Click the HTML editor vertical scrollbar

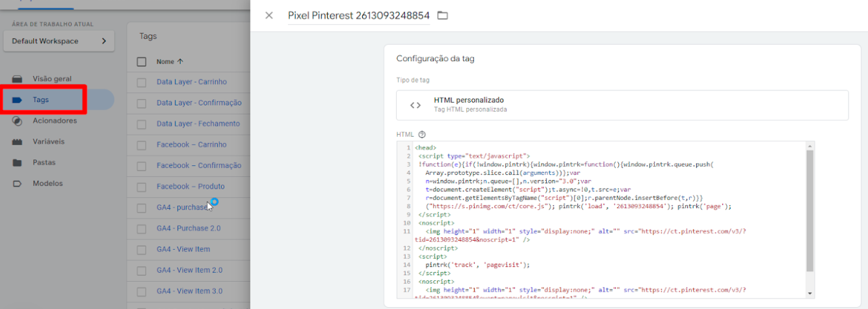[809, 211]
